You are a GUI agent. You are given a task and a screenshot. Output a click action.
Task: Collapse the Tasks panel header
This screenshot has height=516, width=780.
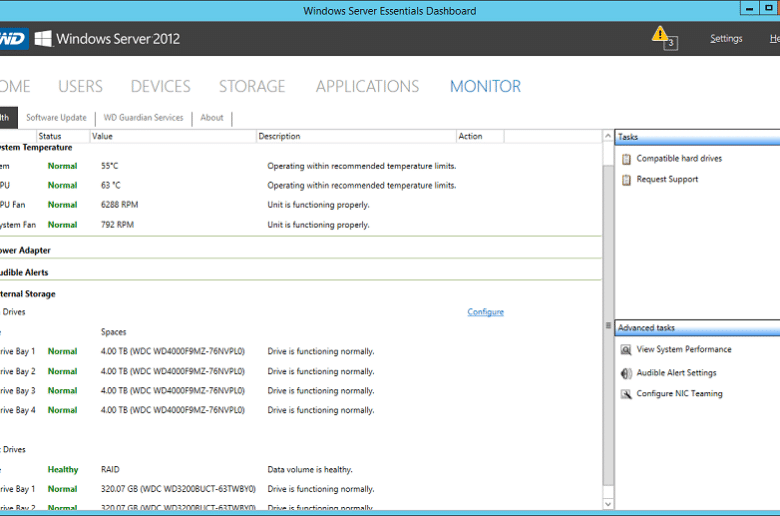(x=697, y=137)
